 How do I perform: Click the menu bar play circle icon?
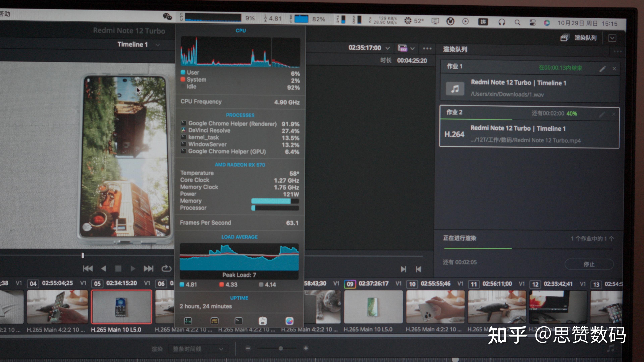(465, 21)
